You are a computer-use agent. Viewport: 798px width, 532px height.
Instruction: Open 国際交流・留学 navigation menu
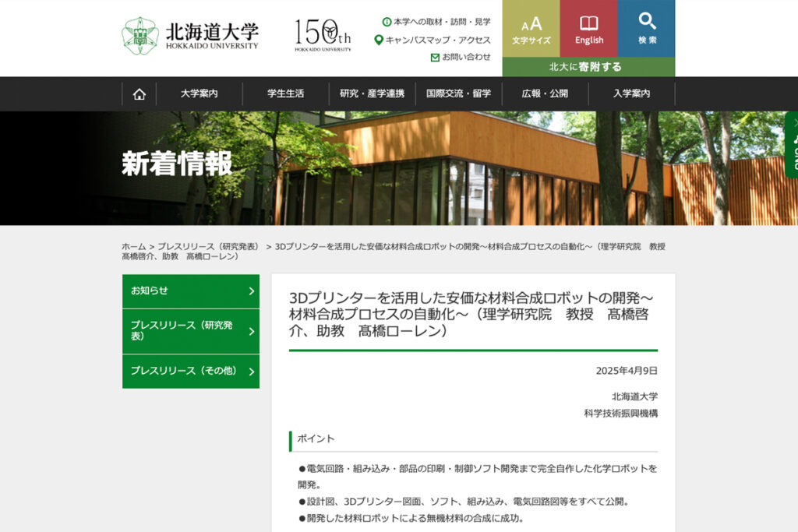point(458,94)
